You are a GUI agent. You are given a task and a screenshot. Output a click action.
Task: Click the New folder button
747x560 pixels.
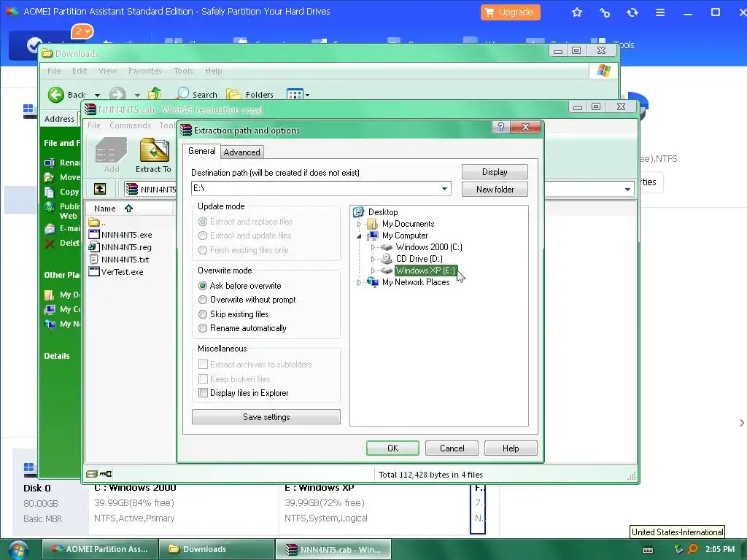click(x=495, y=189)
